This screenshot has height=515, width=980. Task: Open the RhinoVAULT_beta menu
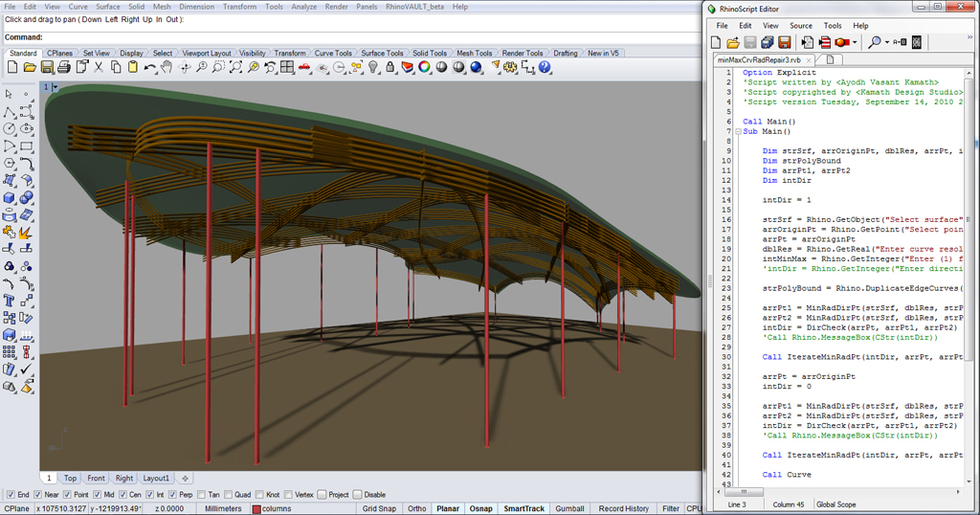(x=413, y=7)
